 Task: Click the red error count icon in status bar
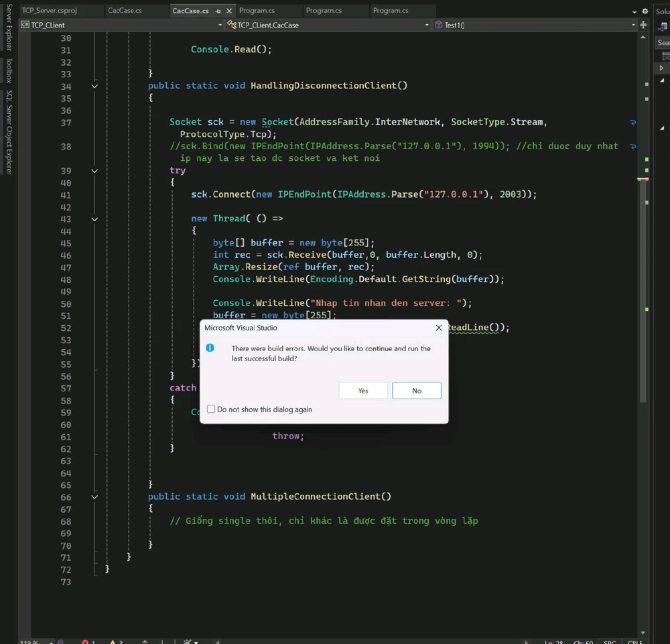point(86,641)
